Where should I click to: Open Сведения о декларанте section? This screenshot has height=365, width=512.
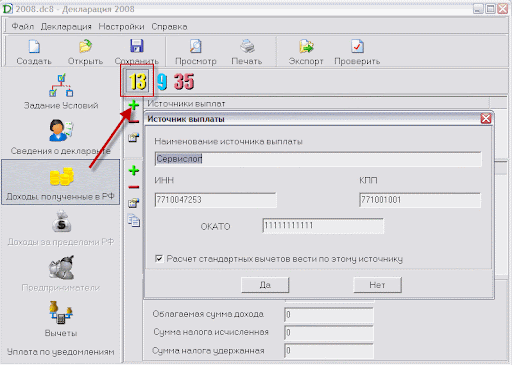[x=61, y=137]
